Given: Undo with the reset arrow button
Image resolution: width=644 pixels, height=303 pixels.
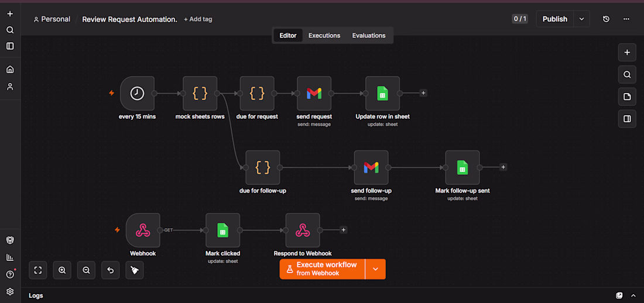Looking at the screenshot, I should (x=111, y=270).
